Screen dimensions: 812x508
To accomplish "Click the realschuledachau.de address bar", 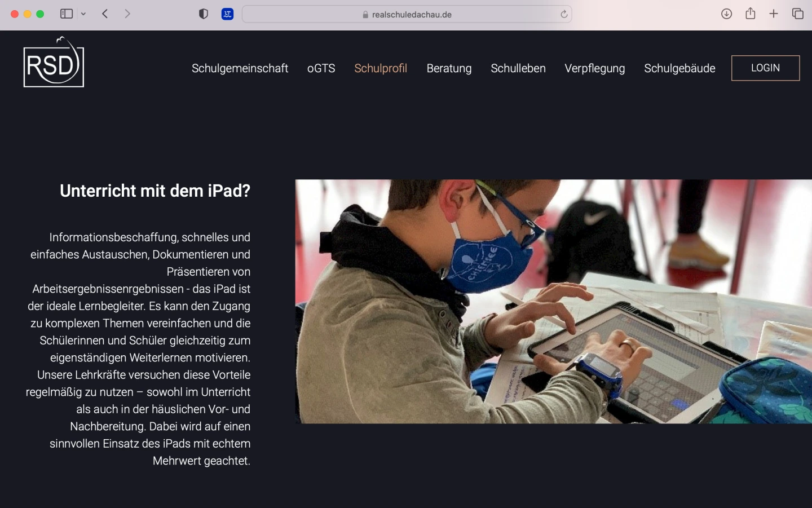I will click(x=407, y=15).
